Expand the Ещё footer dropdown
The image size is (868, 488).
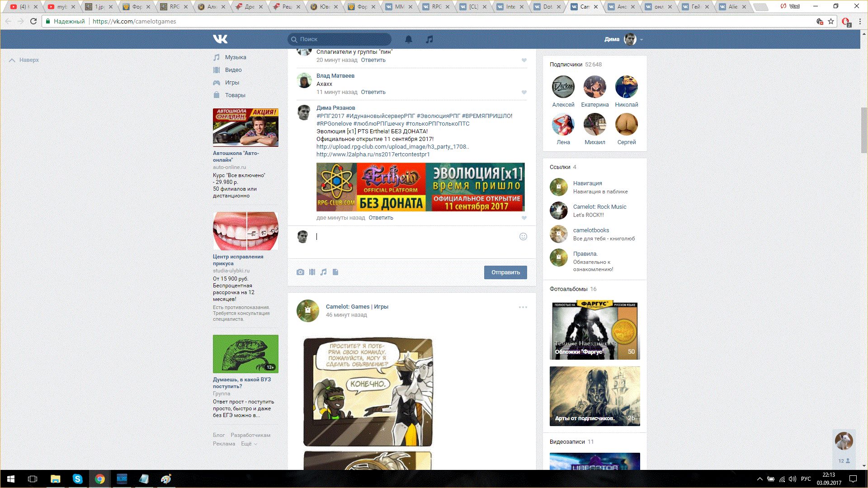click(x=249, y=444)
